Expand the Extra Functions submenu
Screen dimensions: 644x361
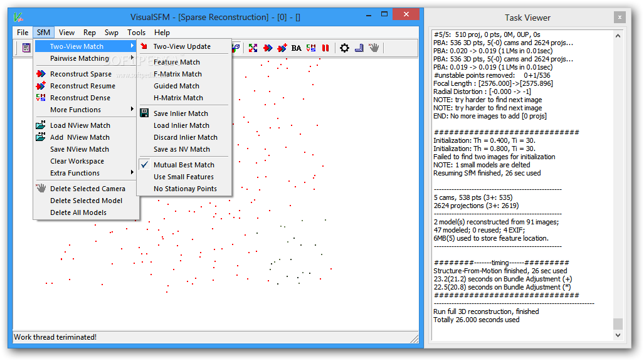(86, 173)
